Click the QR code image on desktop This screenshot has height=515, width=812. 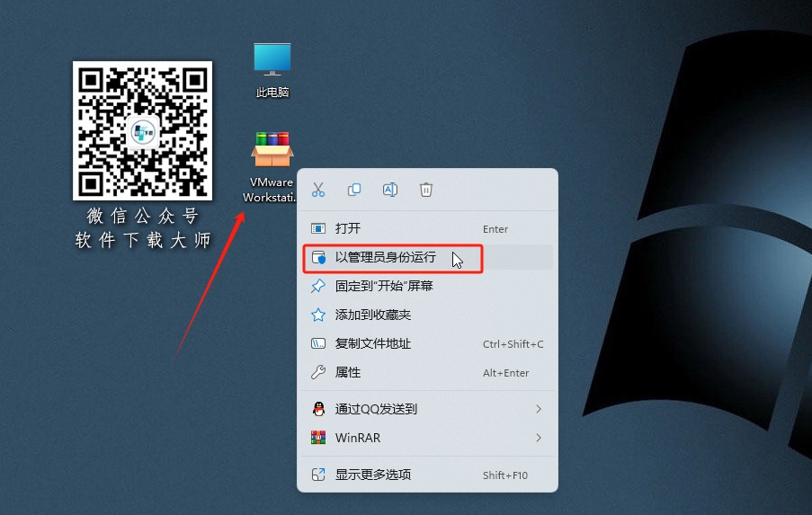142,130
